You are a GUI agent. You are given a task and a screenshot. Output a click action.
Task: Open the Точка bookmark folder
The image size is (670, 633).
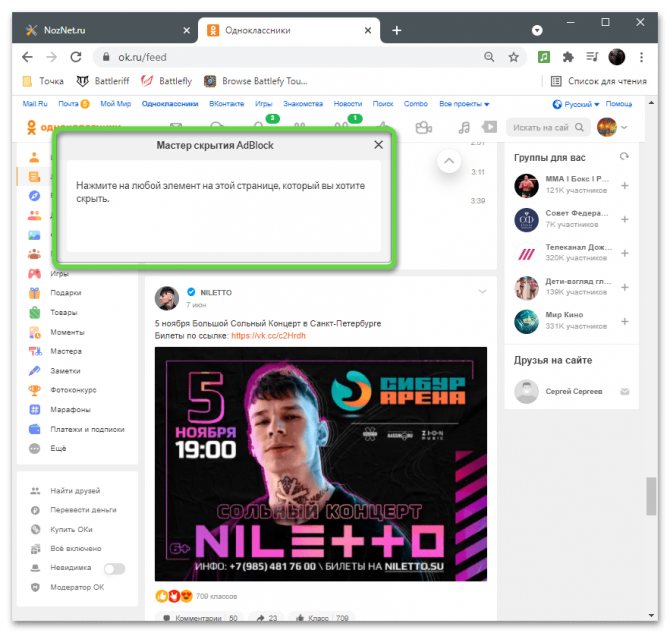(x=43, y=81)
